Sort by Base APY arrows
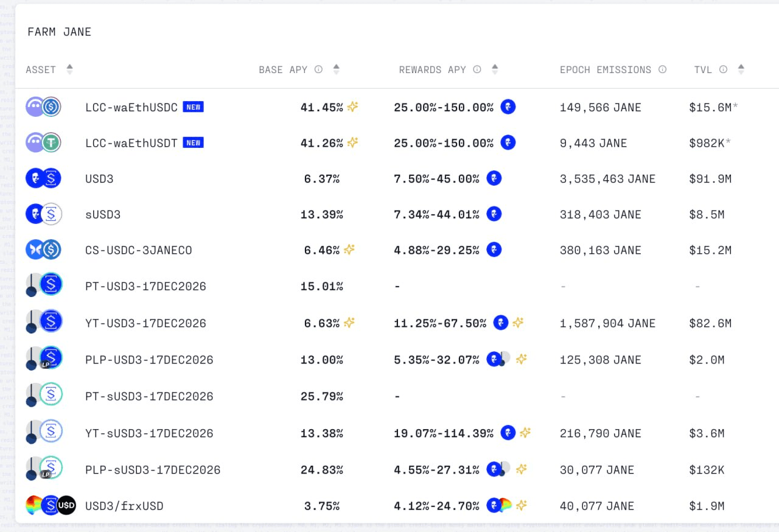This screenshot has width=779, height=532. 336,69
